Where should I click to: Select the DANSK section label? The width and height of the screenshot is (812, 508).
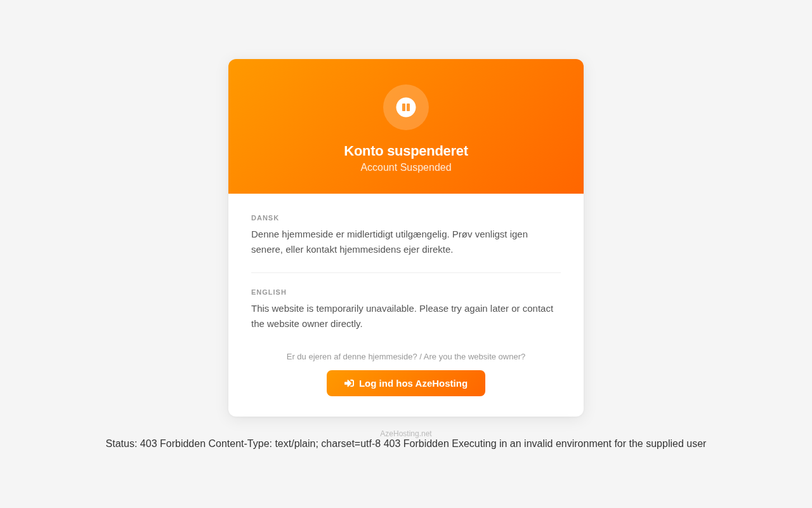(265, 218)
